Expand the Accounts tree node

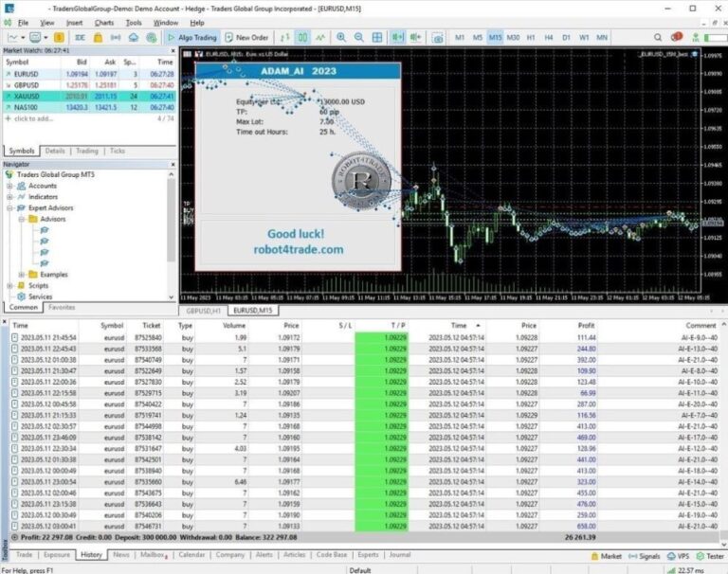point(9,186)
